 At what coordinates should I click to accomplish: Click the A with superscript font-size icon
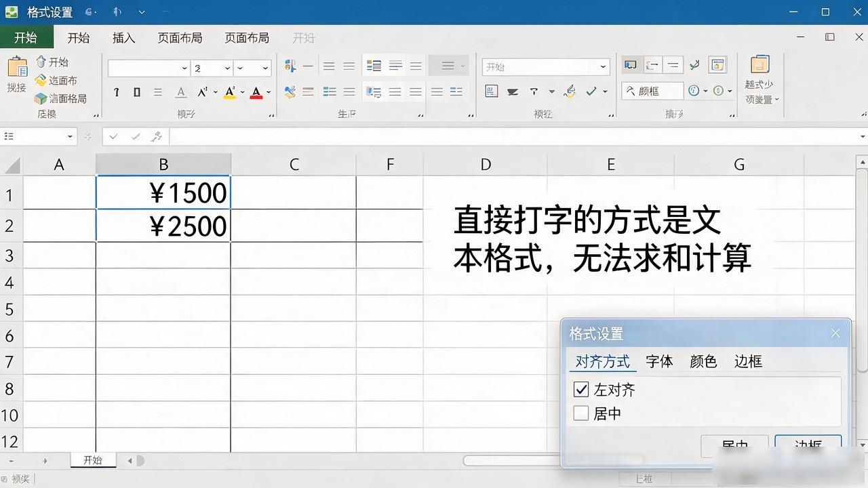pos(203,91)
